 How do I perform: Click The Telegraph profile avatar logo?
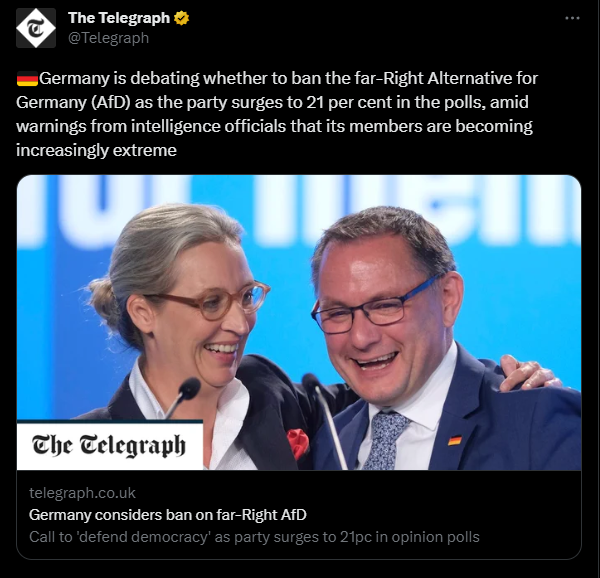coord(36,28)
